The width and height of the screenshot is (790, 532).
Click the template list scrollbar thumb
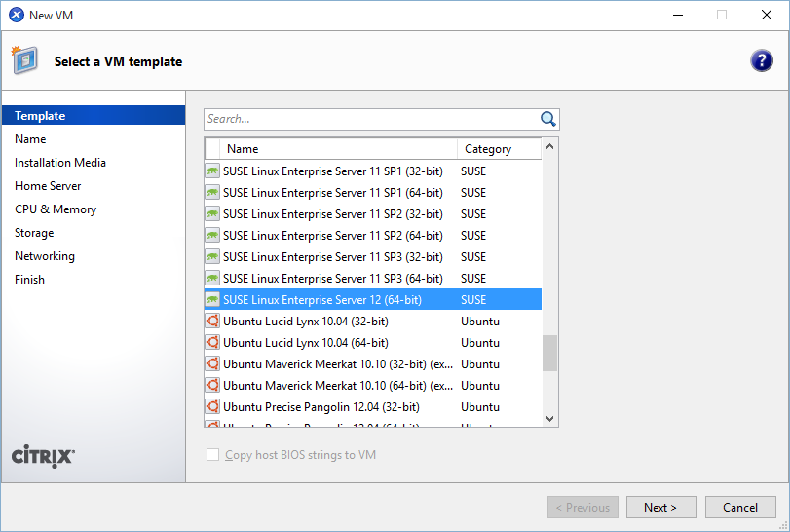click(x=549, y=353)
